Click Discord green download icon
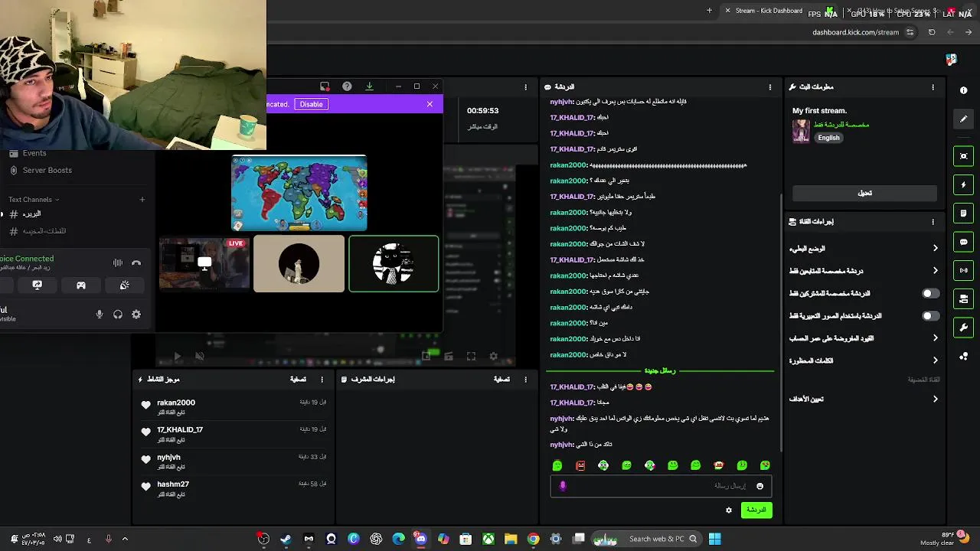Image resolution: width=980 pixels, height=551 pixels. pos(369,86)
